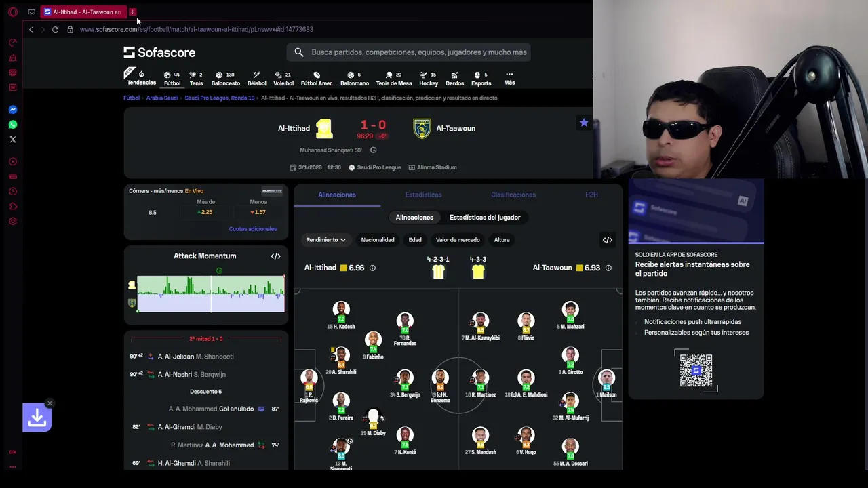Open Attack Momentum embed code icon
Image resolution: width=868 pixels, height=488 pixels.
[x=275, y=256]
